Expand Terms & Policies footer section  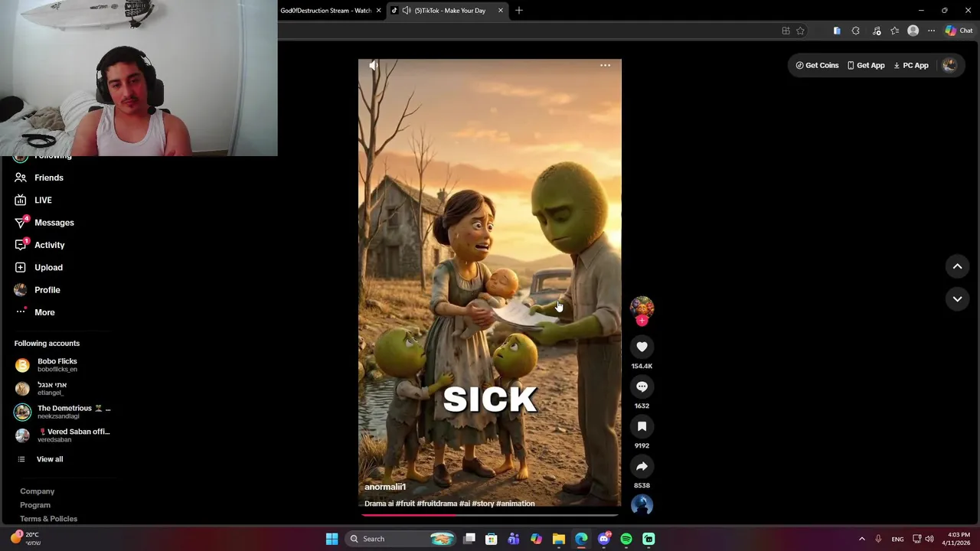[48, 519]
